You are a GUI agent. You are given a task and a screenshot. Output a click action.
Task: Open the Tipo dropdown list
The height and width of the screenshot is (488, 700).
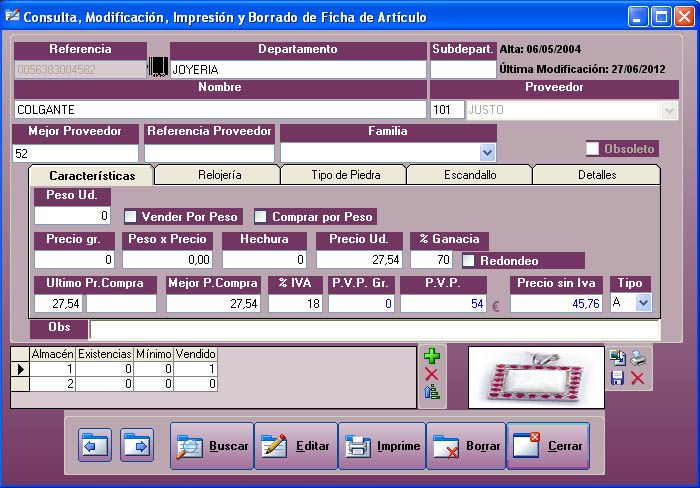click(643, 302)
